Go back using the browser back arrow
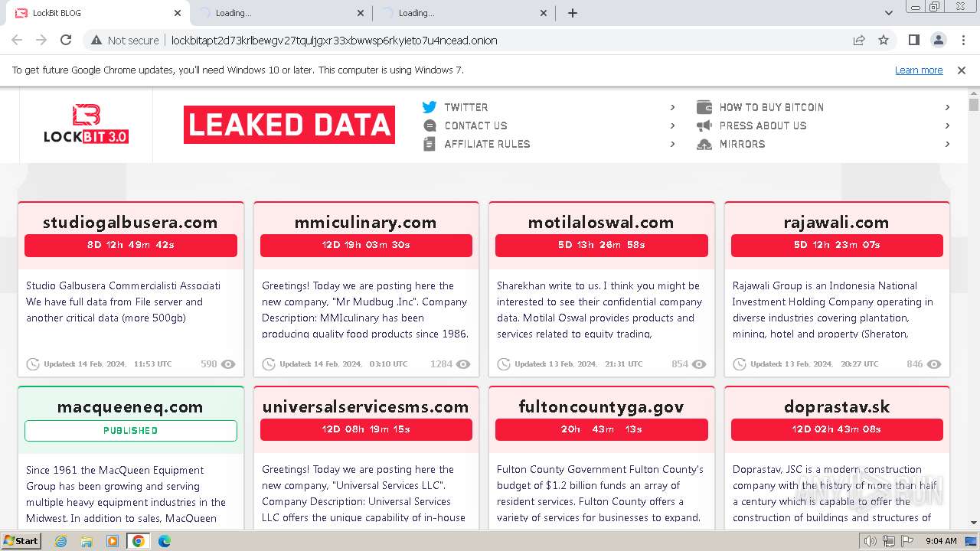Image resolution: width=980 pixels, height=551 pixels. tap(17, 40)
